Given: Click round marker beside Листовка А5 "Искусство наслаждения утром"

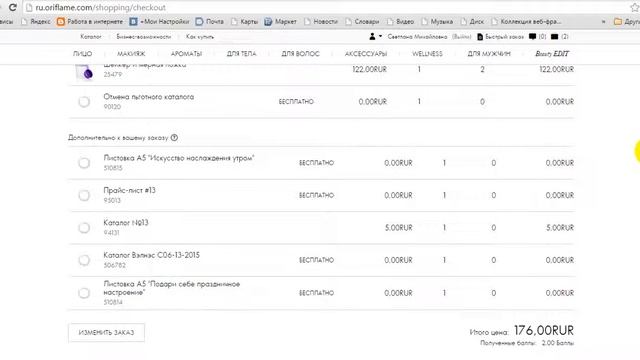Looking at the screenshot, I should [x=84, y=163].
